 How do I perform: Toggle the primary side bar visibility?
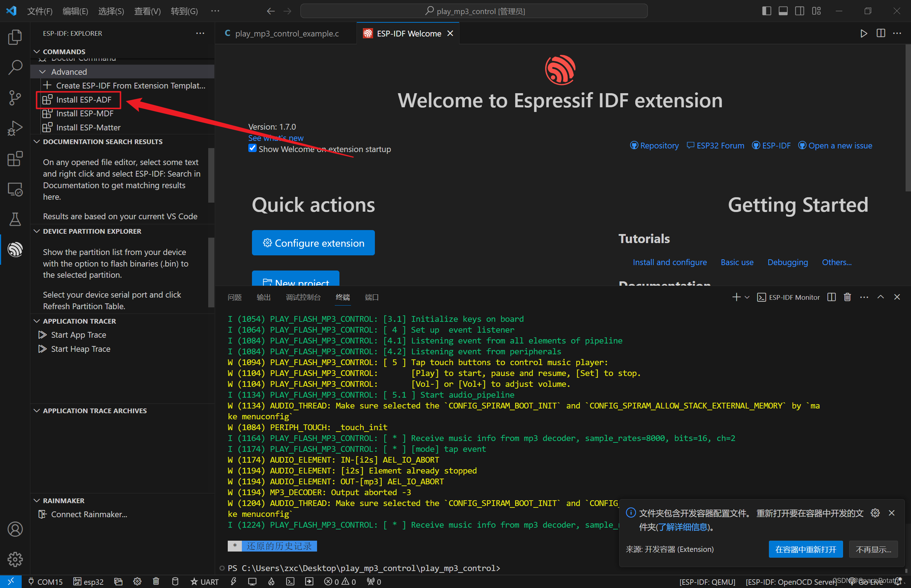[766, 11]
